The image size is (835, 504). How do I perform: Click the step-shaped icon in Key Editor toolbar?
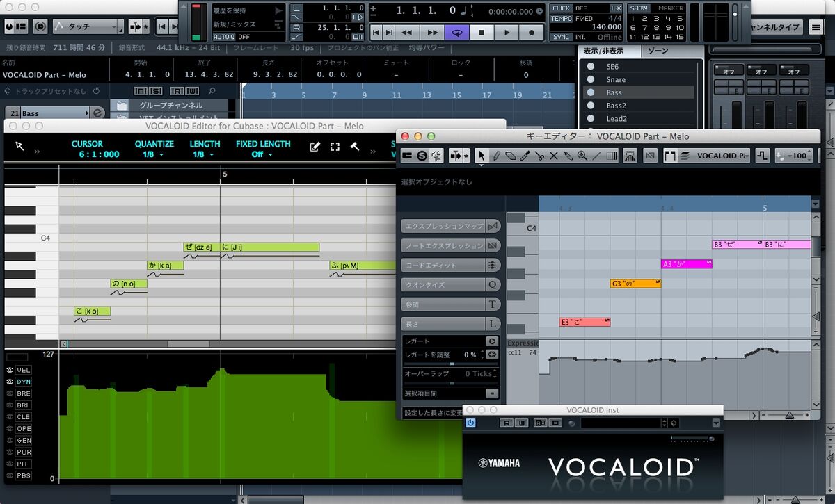pos(762,156)
